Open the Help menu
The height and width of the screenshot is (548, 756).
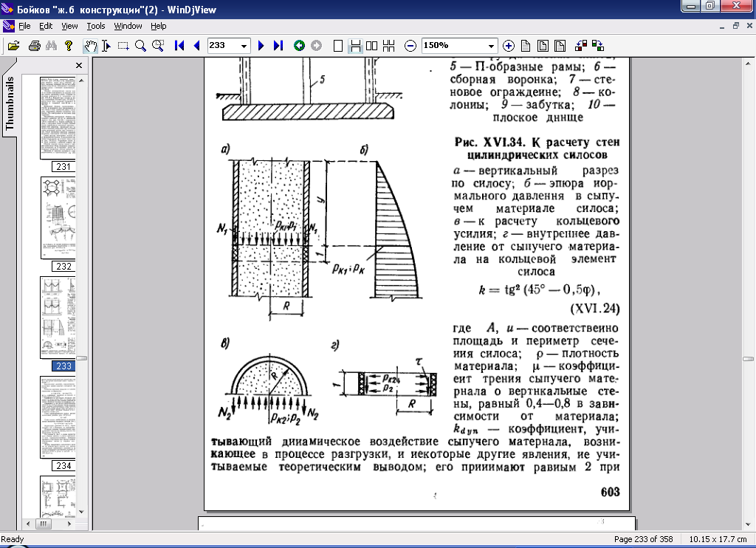[158, 26]
